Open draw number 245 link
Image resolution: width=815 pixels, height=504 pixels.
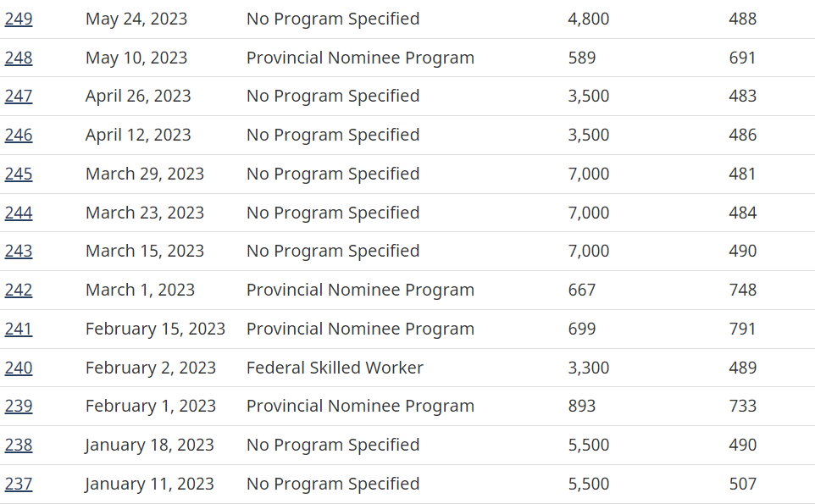[x=19, y=174]
